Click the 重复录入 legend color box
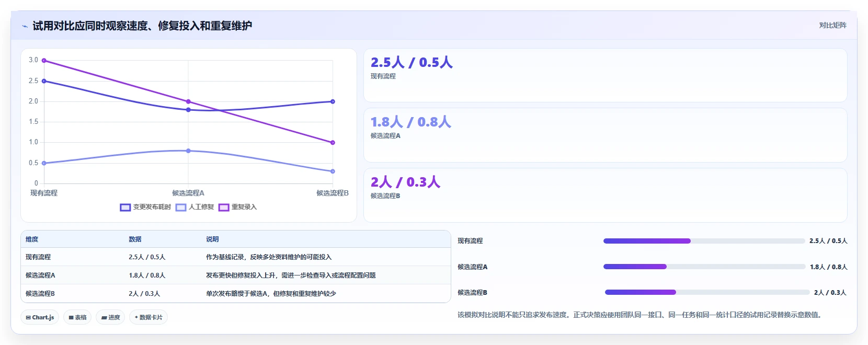The width and height of the screenshot is (868, 345). [x=224, y=208]
